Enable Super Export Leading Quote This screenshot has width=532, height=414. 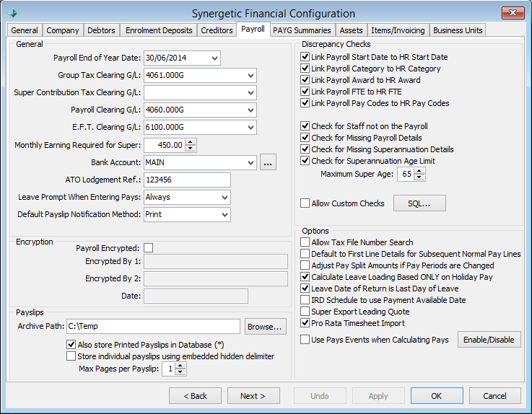(305, 312)
